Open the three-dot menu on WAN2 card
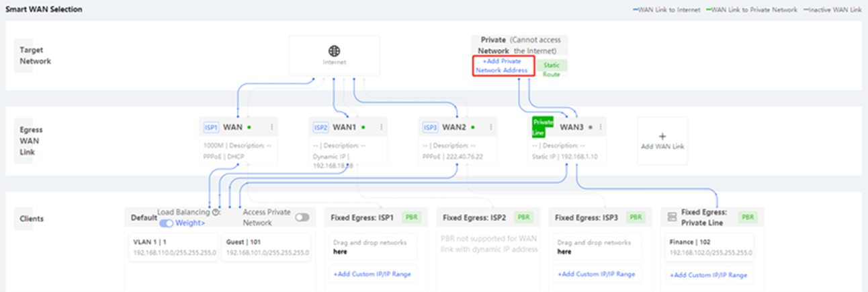 click(490, 126)
